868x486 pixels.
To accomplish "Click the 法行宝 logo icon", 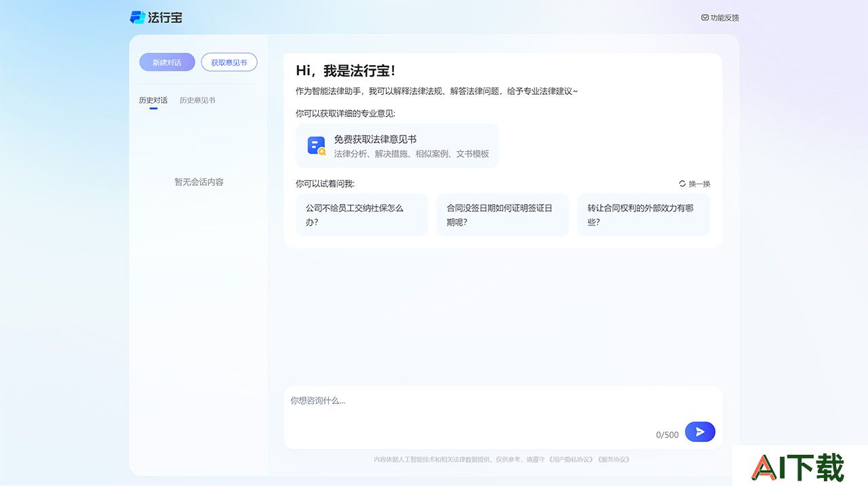I will tap(138, 18).
